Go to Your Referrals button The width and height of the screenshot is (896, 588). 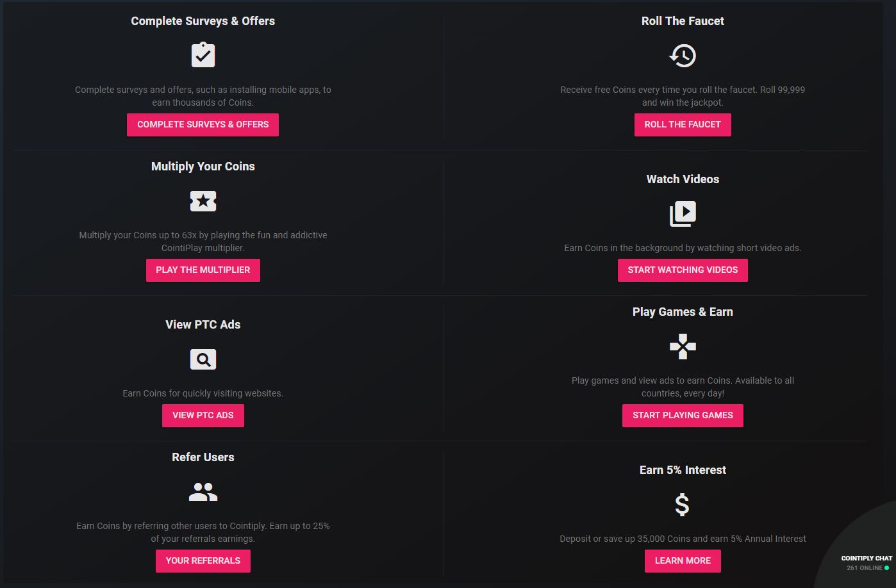point(203,560)
